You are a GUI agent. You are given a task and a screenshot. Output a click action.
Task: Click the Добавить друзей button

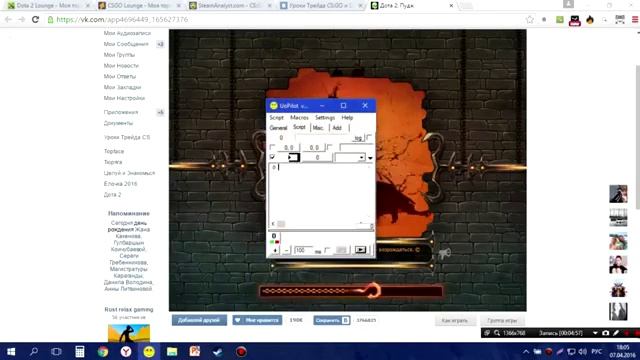point(199,320)
